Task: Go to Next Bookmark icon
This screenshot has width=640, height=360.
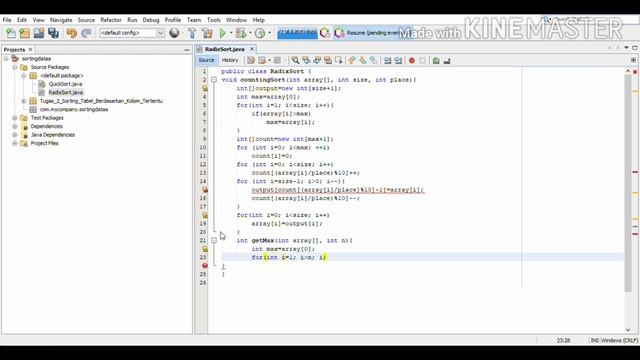Action: pos(363,60)
